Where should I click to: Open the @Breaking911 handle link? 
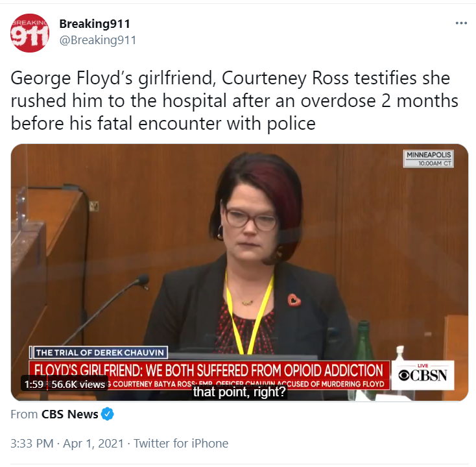pyautogui.click(x=98, y=40)
